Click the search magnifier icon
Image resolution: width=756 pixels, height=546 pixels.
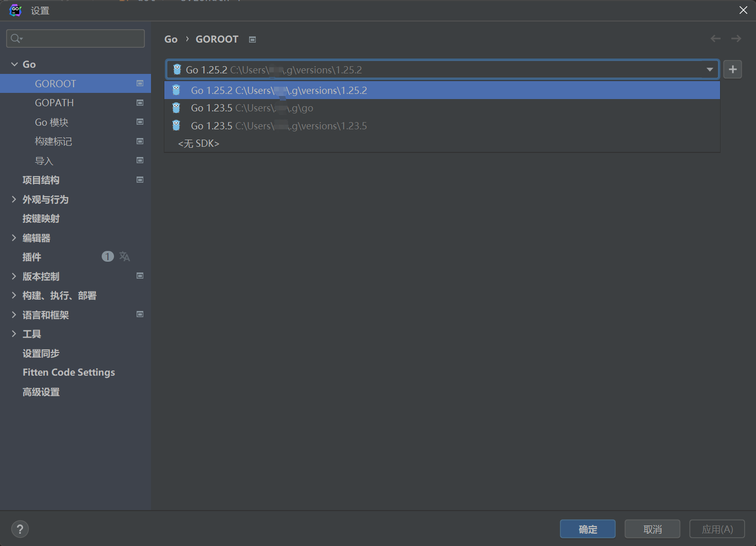pyautogui.click(x=16, y=38)
